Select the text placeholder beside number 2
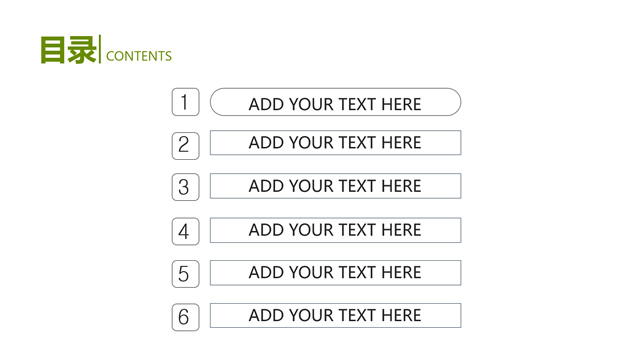Screen dimensions: 635x361 (x=335, y=143)
